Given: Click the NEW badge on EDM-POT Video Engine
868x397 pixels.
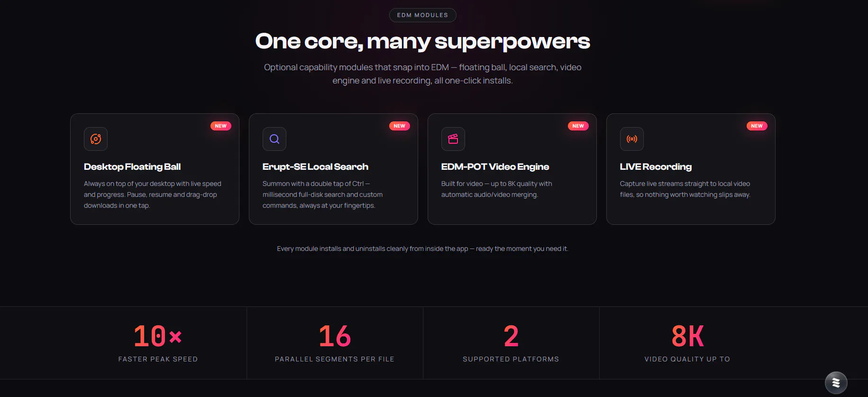Looking at the screenshot, I should (x=578, y=126).
